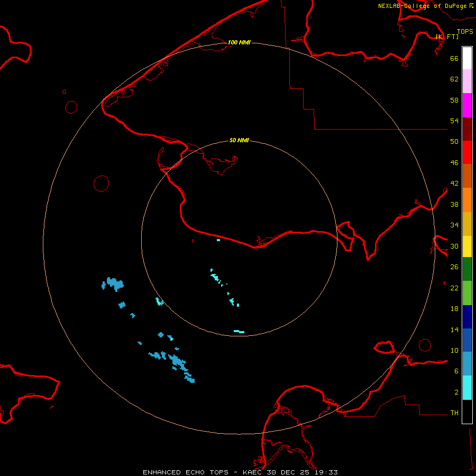
Task: Click the legend value 22
Action: [x=454, y=288]
